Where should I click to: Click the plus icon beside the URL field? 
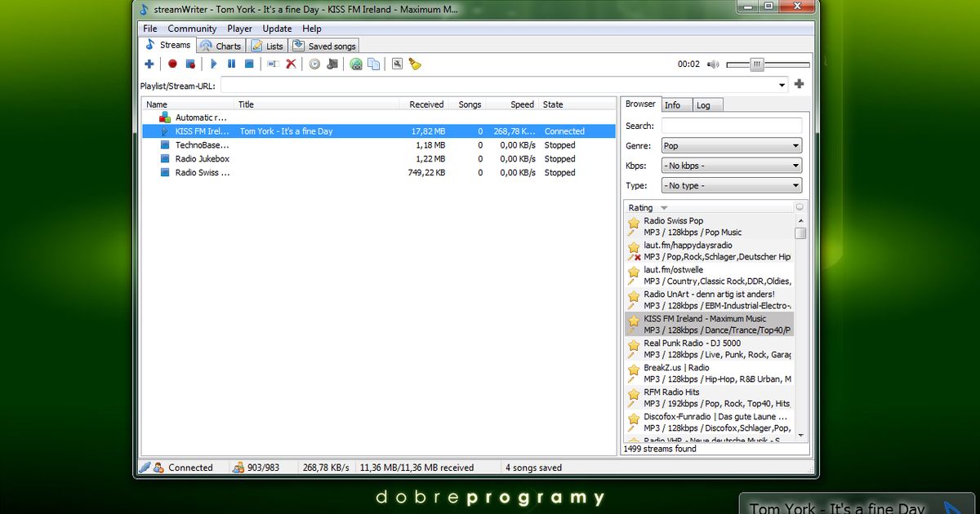coord(799,84)
